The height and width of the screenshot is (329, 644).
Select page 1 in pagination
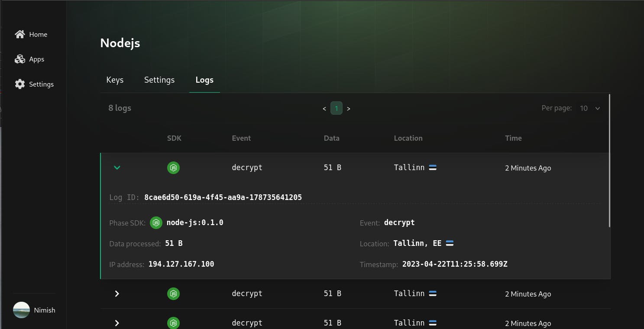[x=337, y=108]
